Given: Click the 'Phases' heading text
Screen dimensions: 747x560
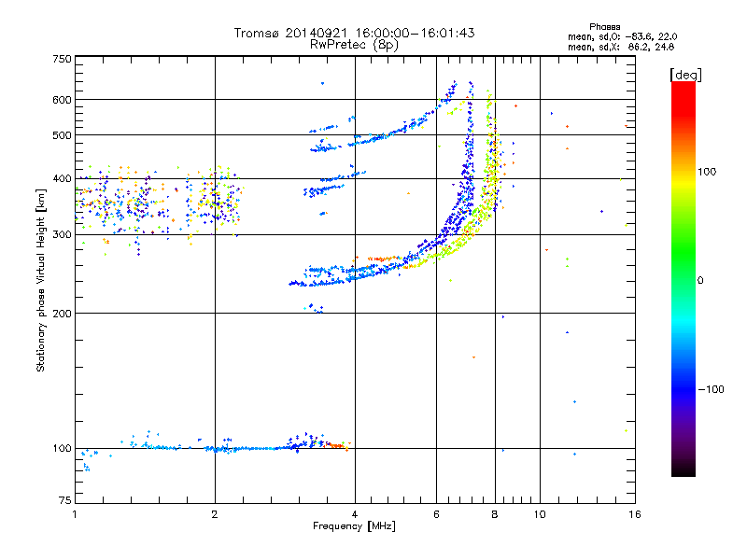Looking at the screenshot, I should [604, 27].
